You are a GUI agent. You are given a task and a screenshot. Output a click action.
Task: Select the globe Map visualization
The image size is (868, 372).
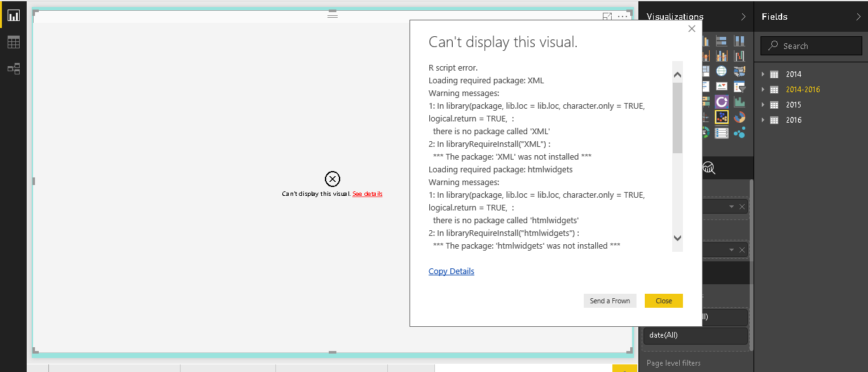721,71
